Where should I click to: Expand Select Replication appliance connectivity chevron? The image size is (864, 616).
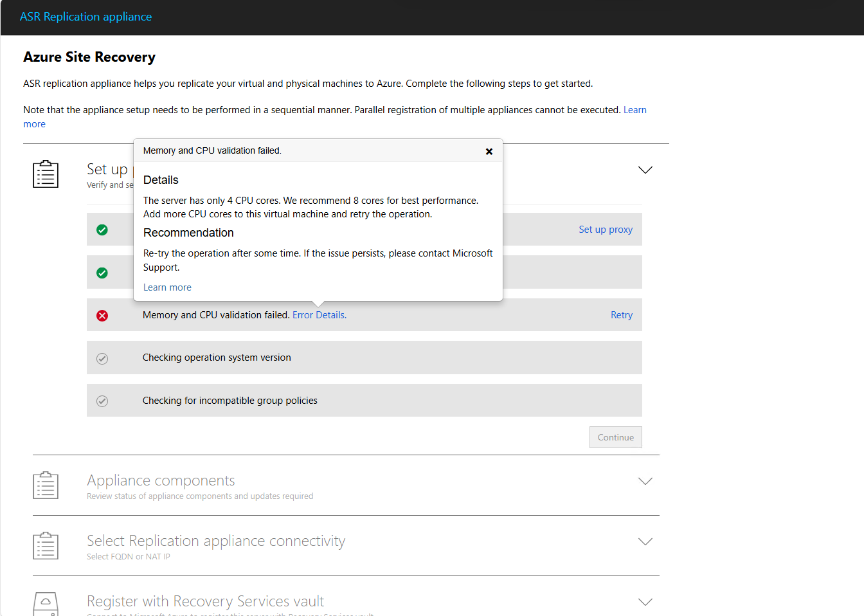click(x=645, y=541)
